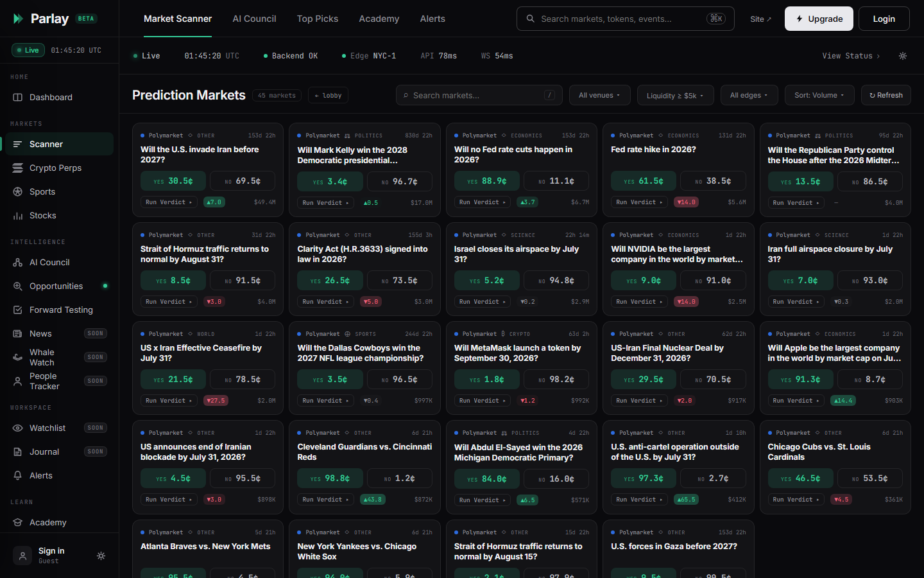Open the Academy top tab
The image size is (924, 578).
point(379,19)
